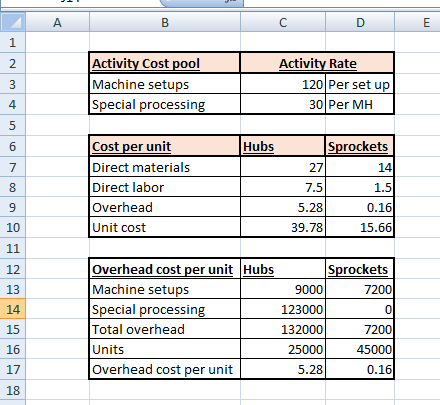440x405 pixels.
Task: Click Hubs direct materials value 27
Action: [283, 167]
